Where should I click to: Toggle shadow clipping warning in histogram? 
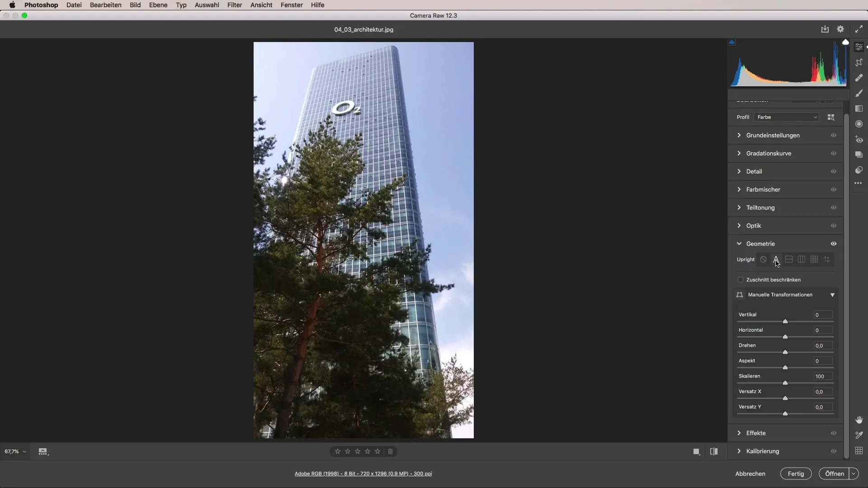tap(731, 42)
